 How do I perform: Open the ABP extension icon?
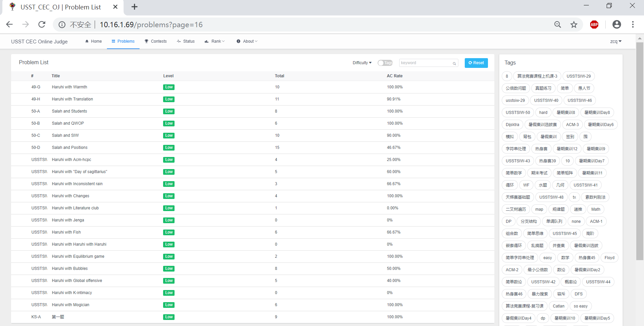594,25
